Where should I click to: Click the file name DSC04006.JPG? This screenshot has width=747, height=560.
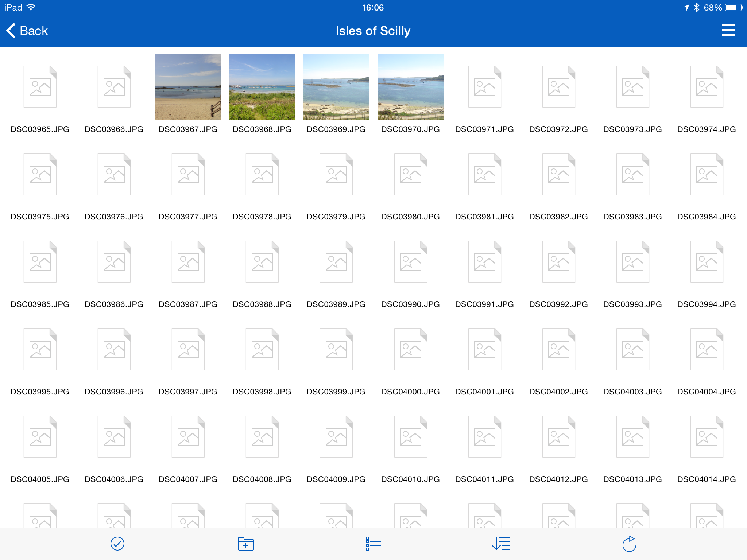114,479
